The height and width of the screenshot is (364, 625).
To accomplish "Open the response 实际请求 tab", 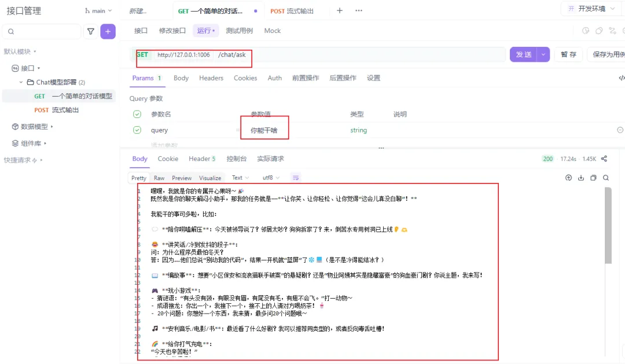I will point(270,159).
